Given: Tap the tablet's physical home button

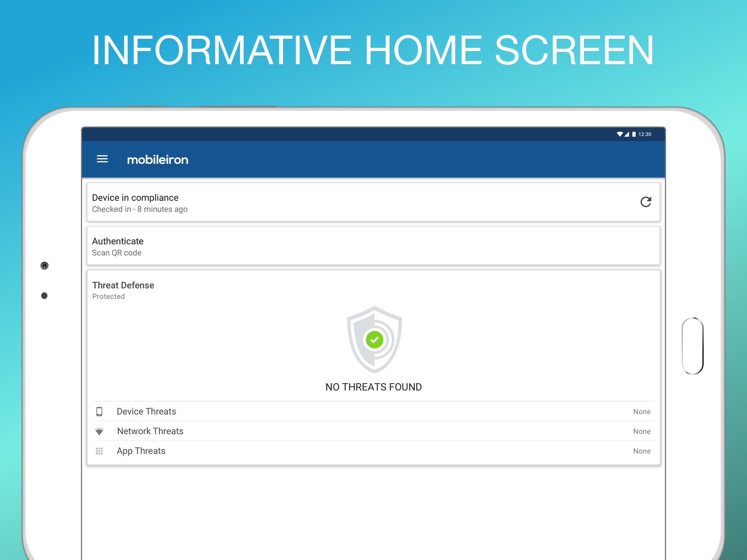Looking at the screenshot, I should (692, 346).
